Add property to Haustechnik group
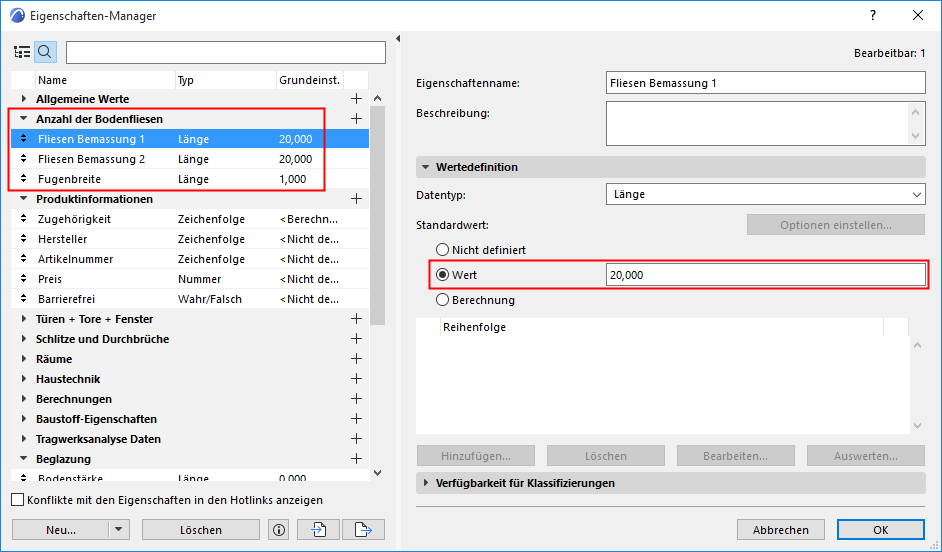The height and width of the screenshot is (552, 942). (x=356, y=379)
